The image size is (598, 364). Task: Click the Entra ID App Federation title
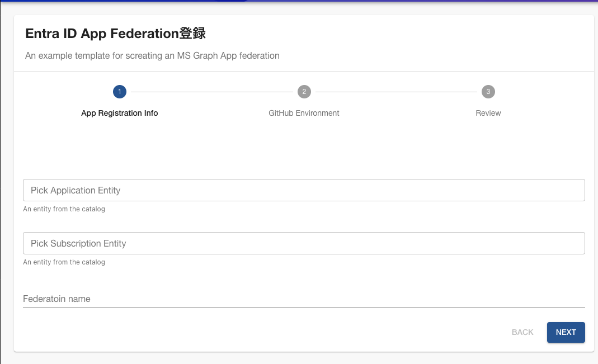[x=116, y=34]
